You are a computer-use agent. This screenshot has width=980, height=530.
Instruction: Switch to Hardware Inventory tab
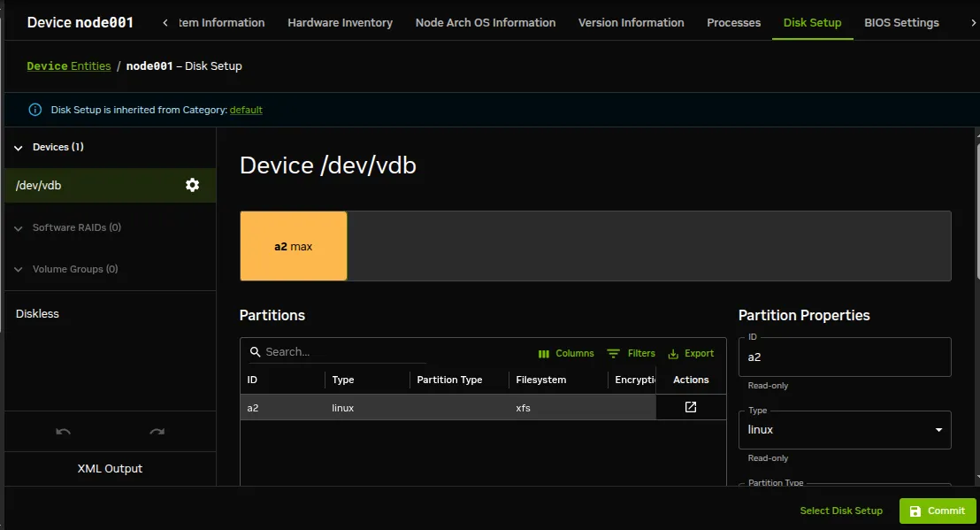(340, 22)
